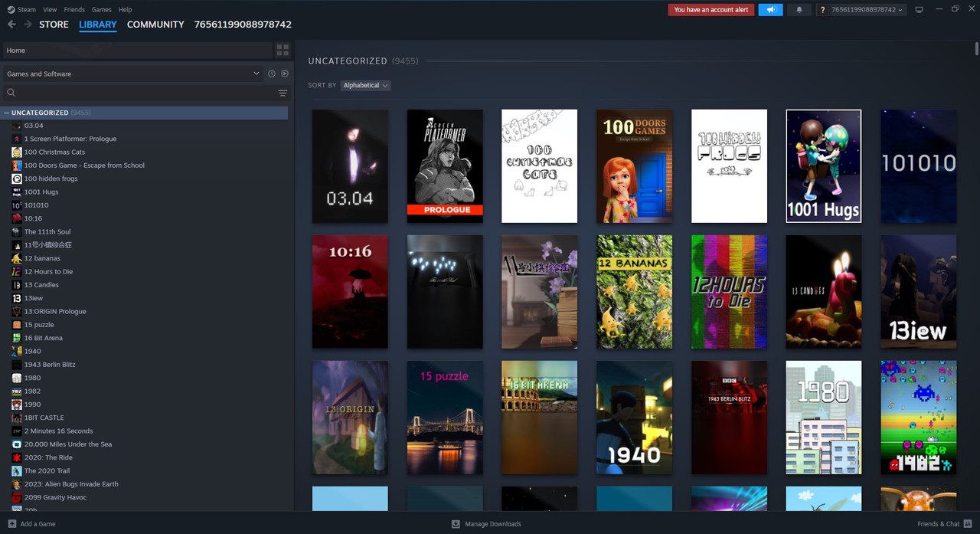
Task: Switch to Big Picture mode icon
Action: [x=919, y=10]
